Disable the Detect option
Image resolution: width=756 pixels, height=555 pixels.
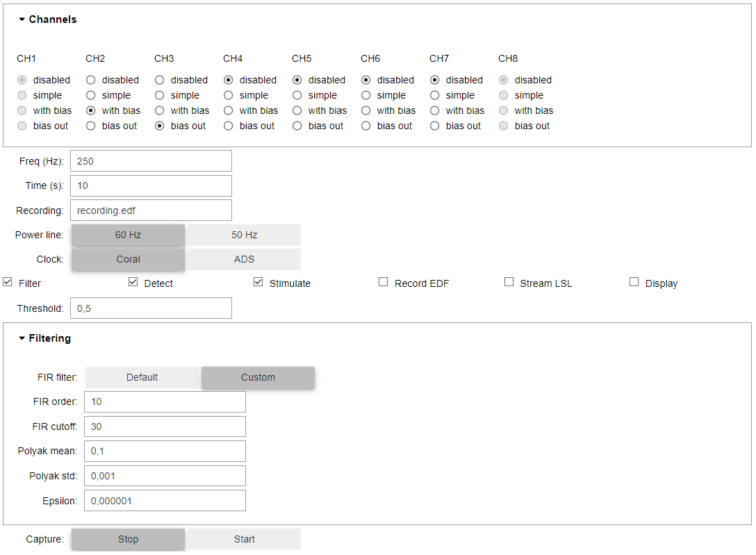tap(133, 281)
